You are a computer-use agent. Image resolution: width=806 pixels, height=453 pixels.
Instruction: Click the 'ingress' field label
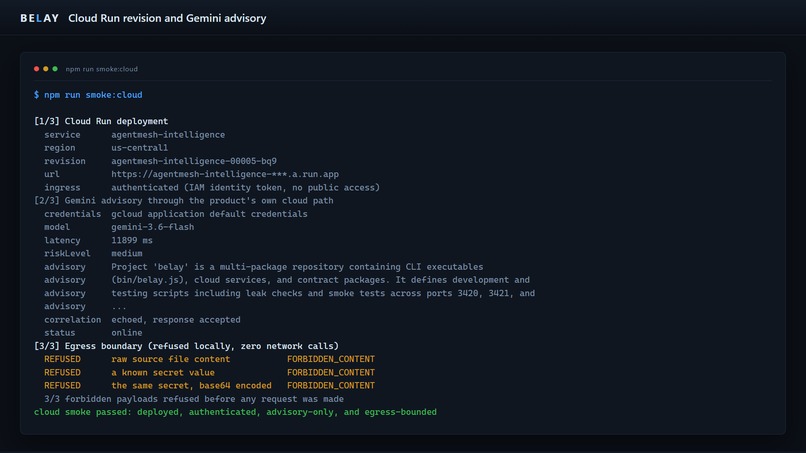click(x=62, y=188)
